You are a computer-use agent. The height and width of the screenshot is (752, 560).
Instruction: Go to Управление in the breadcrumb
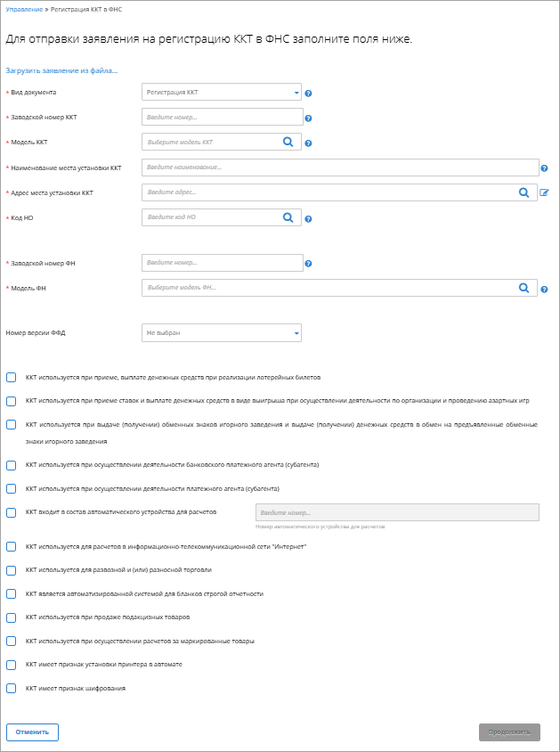(24, 10)
